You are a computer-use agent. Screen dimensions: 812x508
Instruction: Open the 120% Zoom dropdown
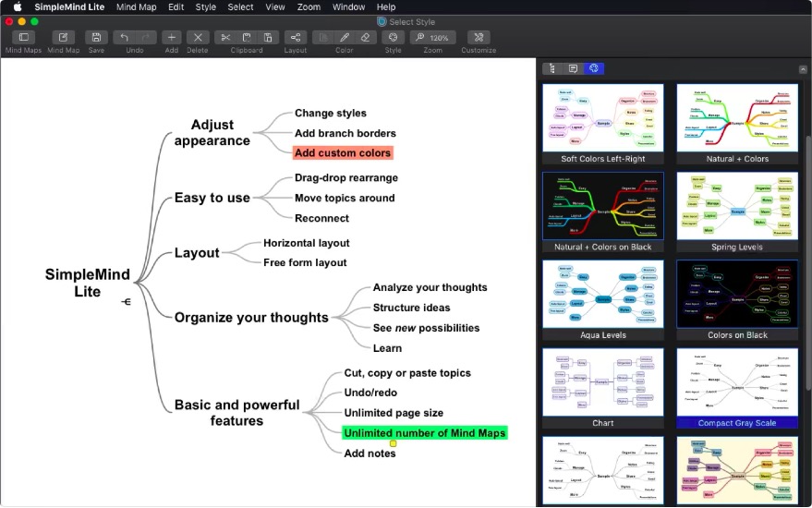[433, 37]
